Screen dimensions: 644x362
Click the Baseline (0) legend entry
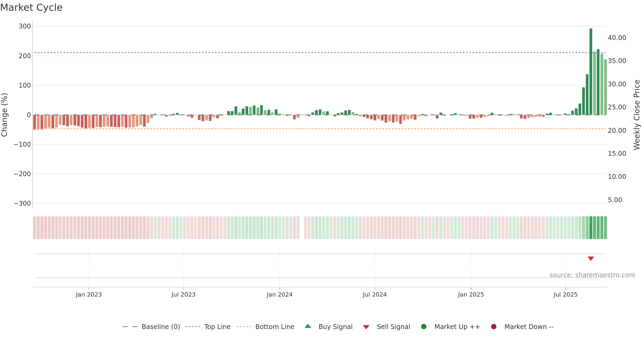[x=151, y=327]
